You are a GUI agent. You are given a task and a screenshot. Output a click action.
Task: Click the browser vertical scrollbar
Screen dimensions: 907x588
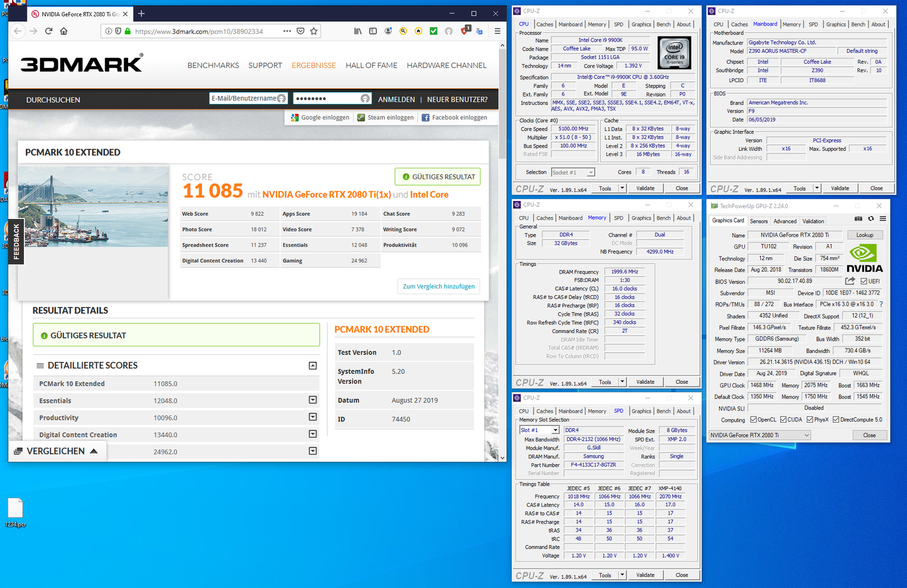click(x=502, y=105)
